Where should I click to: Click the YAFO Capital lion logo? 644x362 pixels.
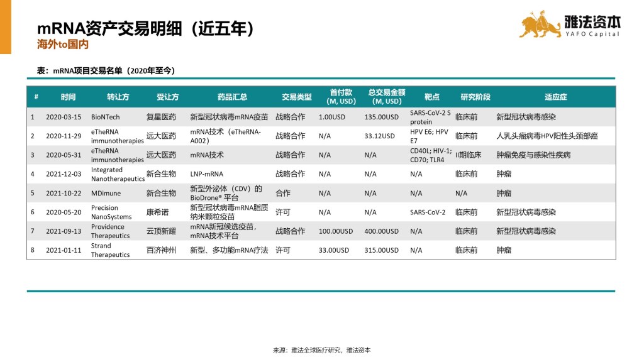(540, 25)
